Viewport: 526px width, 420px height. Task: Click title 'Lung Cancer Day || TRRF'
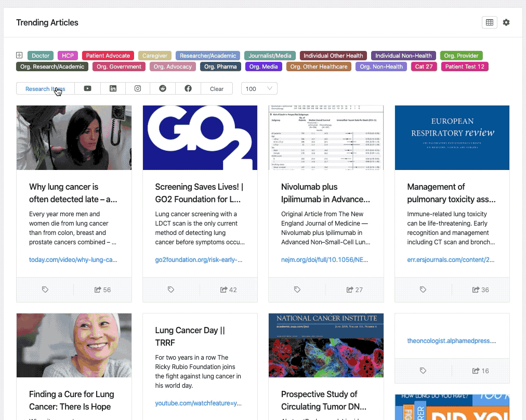[190, 336]
